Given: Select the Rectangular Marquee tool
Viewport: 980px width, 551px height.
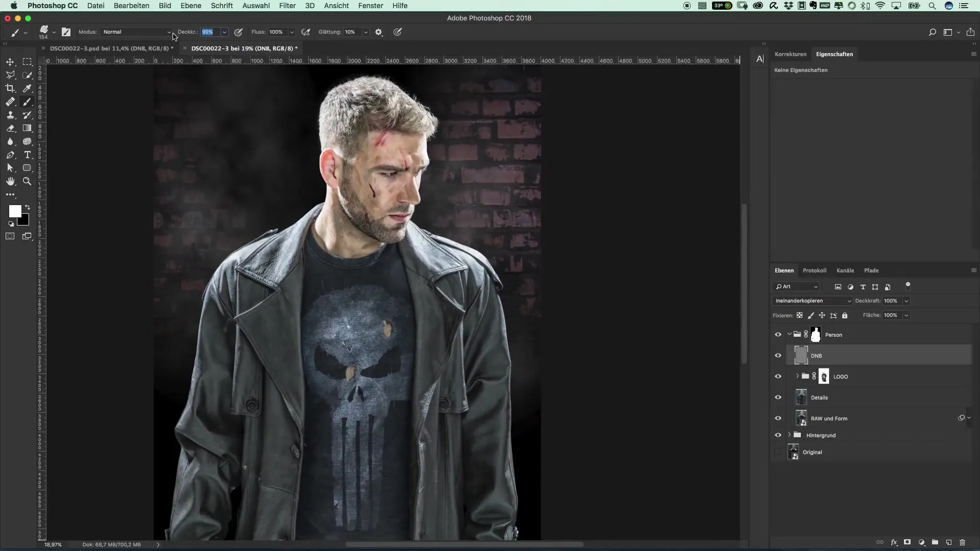Looking at the screenshot, I should 28,62.
